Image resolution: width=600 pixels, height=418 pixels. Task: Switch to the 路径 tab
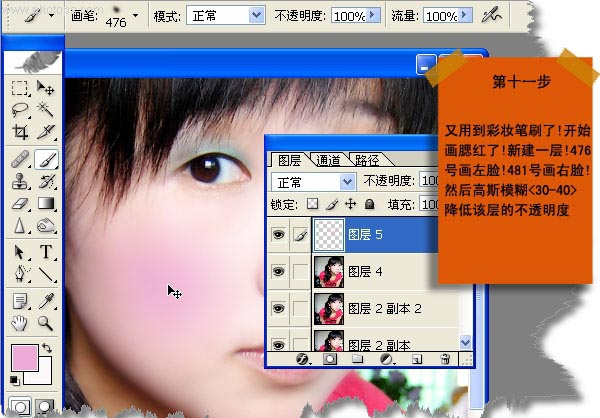point(367,160)
